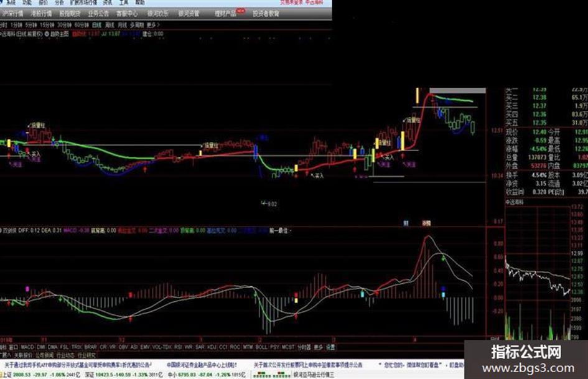Switch indicator to ASI

click(134, 347)
